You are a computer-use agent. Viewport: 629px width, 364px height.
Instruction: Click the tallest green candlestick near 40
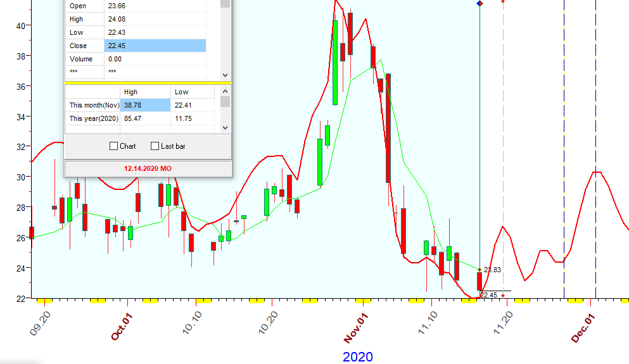(x=335, y=62)
